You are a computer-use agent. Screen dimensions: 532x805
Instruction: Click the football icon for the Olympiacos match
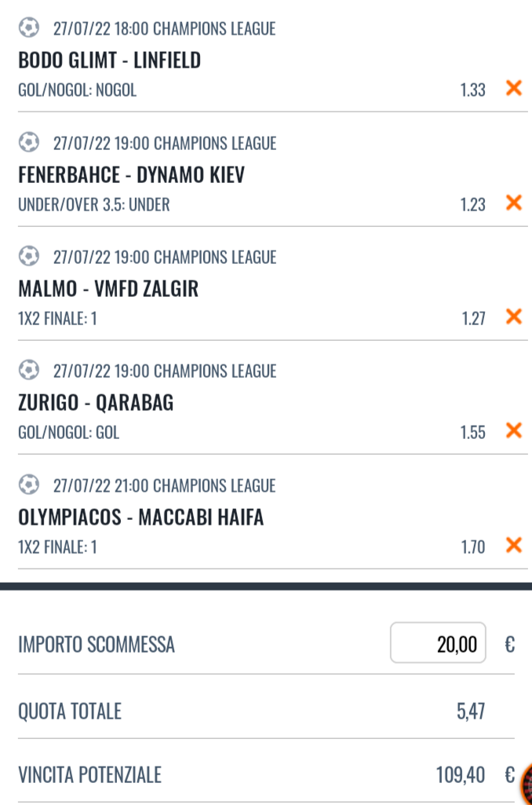[29, 485]
